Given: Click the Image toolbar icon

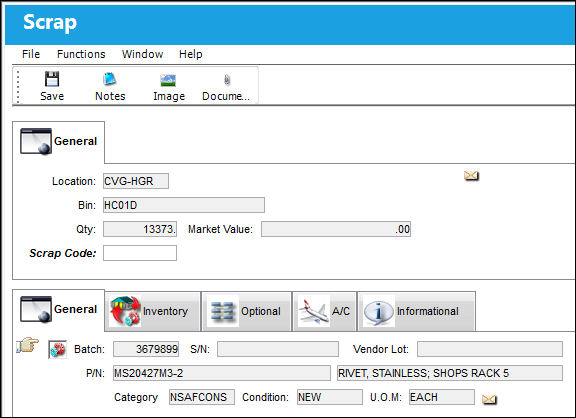Looking at the screenshot, I should pos(168,80).
